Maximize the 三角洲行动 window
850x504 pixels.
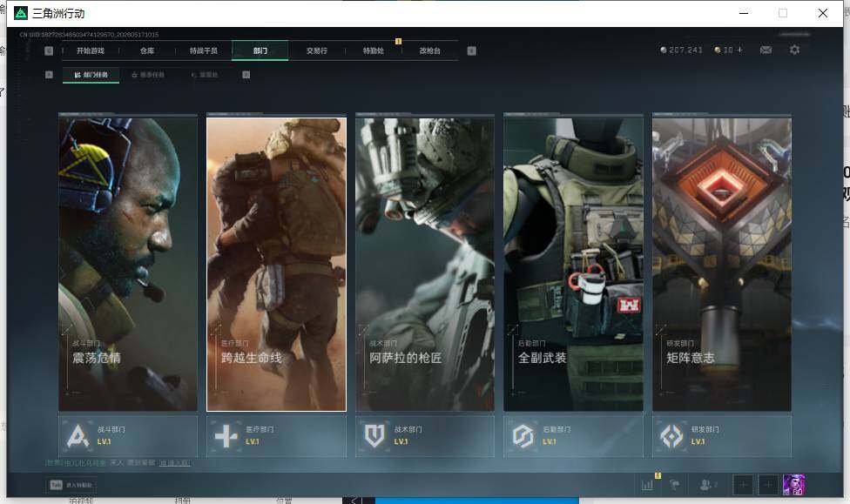[783, 13]
